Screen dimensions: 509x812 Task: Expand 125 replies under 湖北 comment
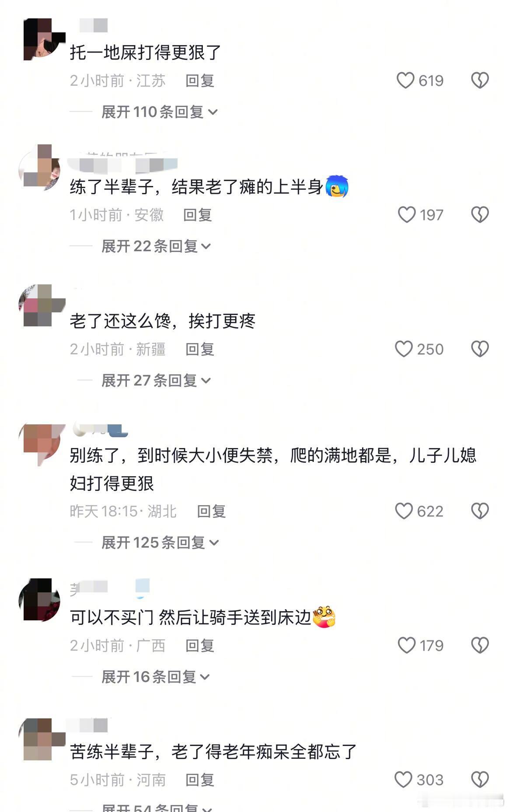pyautogui.click(x=160, y=542)
